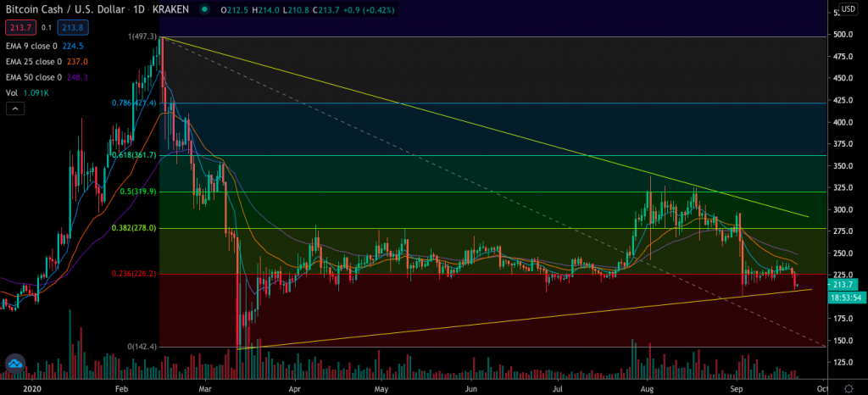Click the Jul time axis label
868x395 pixels.
pos(558,388)
